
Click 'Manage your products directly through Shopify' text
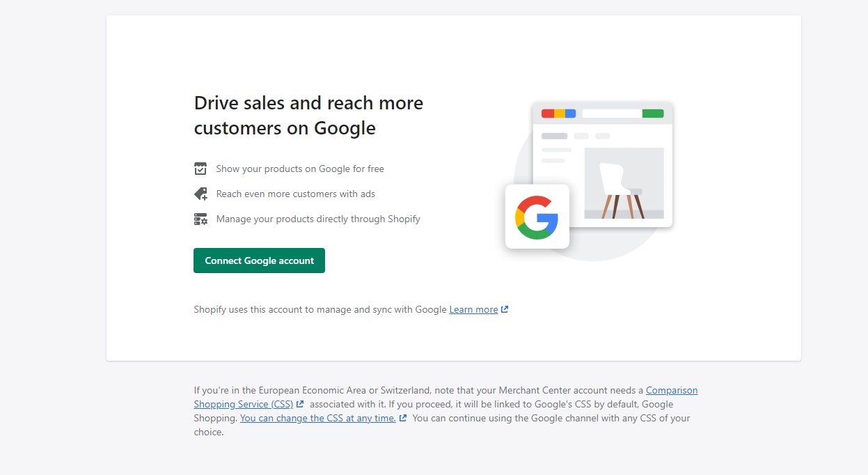pyautogui.click(x=318, y=219)
